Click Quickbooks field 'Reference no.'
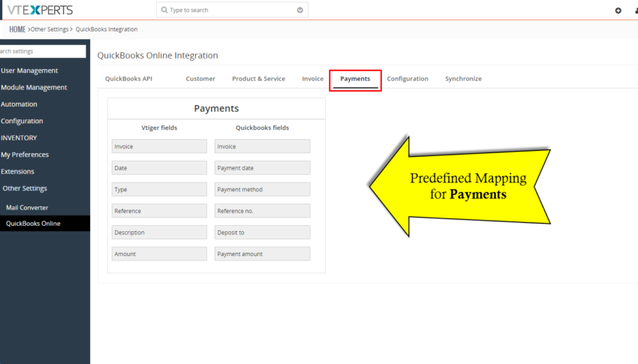This screenshot has height=364, width=638. 263,211
